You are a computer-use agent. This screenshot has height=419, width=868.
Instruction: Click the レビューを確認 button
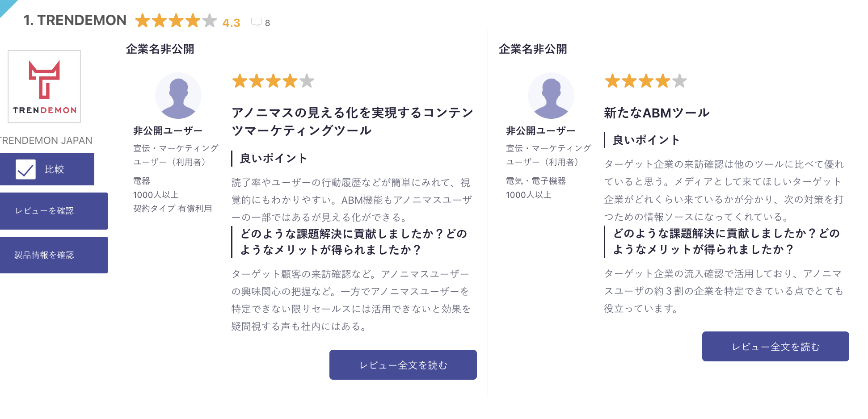(54, 211)
